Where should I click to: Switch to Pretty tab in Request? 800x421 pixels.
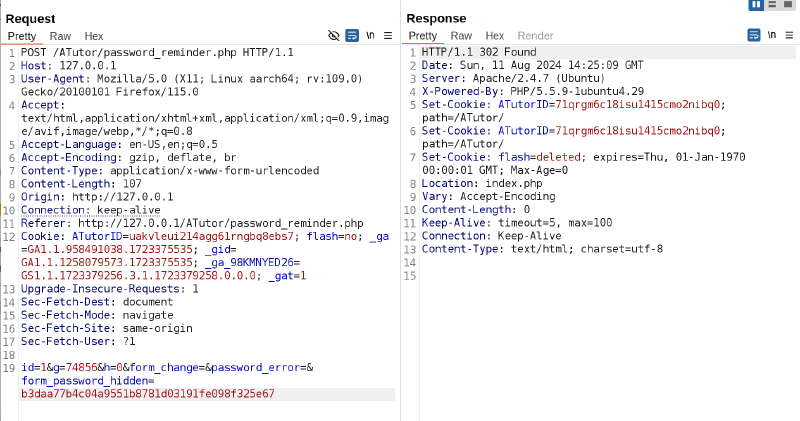pos(22,36)
